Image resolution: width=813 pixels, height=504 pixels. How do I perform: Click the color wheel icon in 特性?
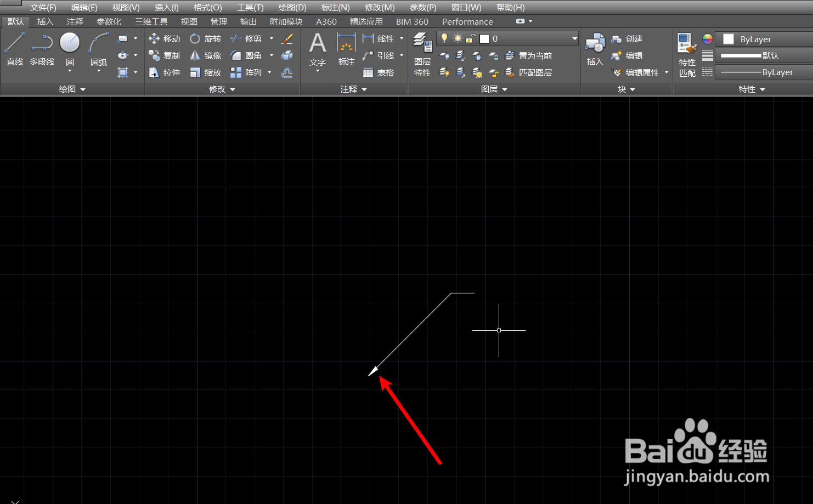click(x=708, y=39)
